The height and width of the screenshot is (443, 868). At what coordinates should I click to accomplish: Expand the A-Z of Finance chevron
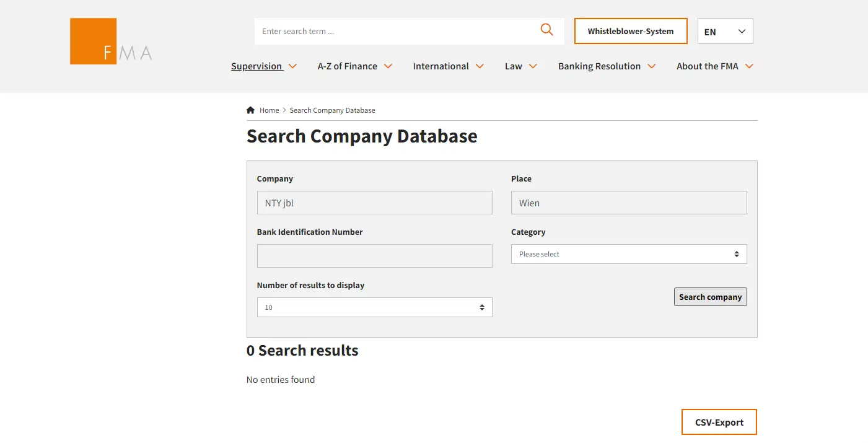tap(388, 66)
